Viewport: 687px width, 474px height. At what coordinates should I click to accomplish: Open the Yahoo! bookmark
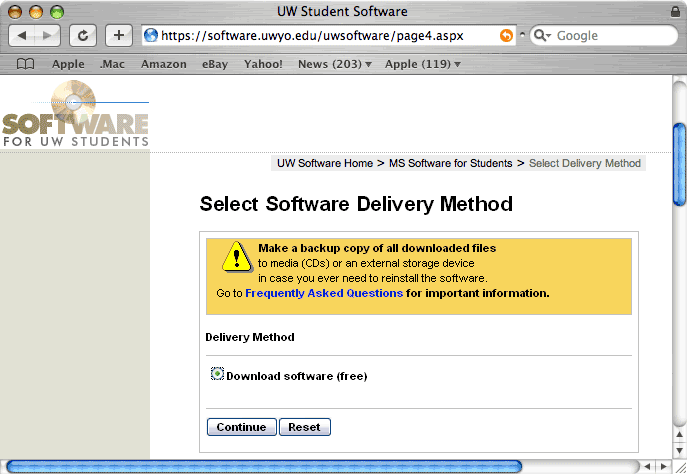(x=263, y=64)
